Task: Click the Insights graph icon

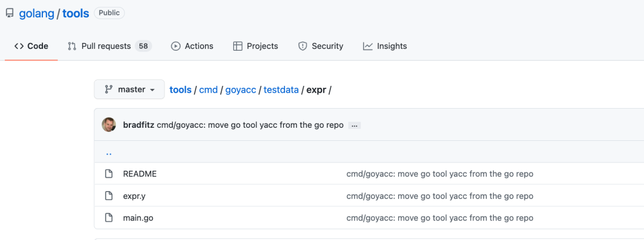Action: point(368,46)
